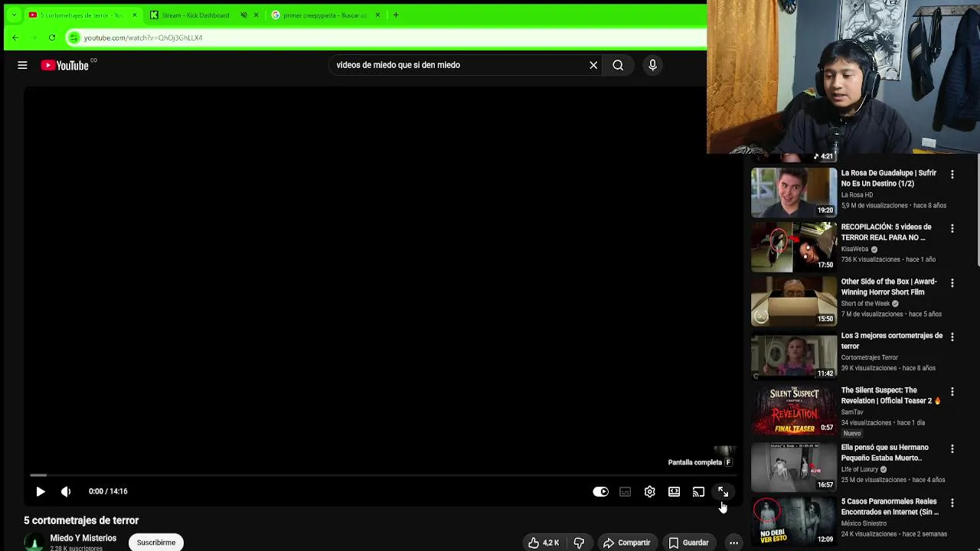Close the primer creepypasta tab
Image resolution: width=980 pixels, height=551 pixels.
377,15
